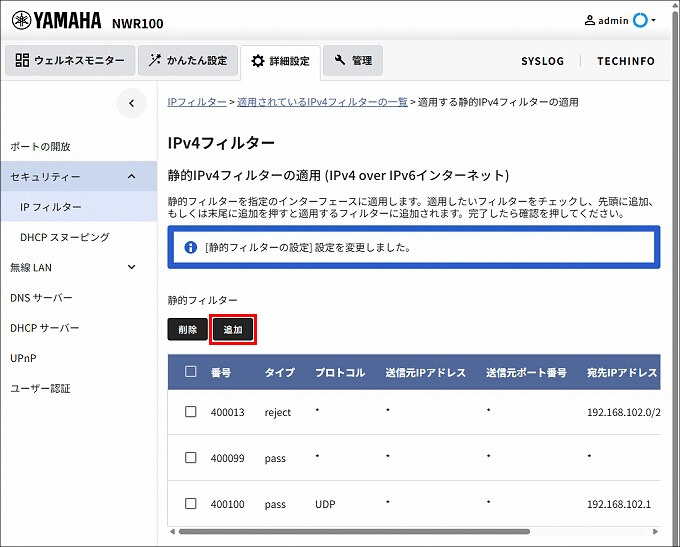Click the 削除 button
Screen dimensions: 680x547
[x=187, y=330]
